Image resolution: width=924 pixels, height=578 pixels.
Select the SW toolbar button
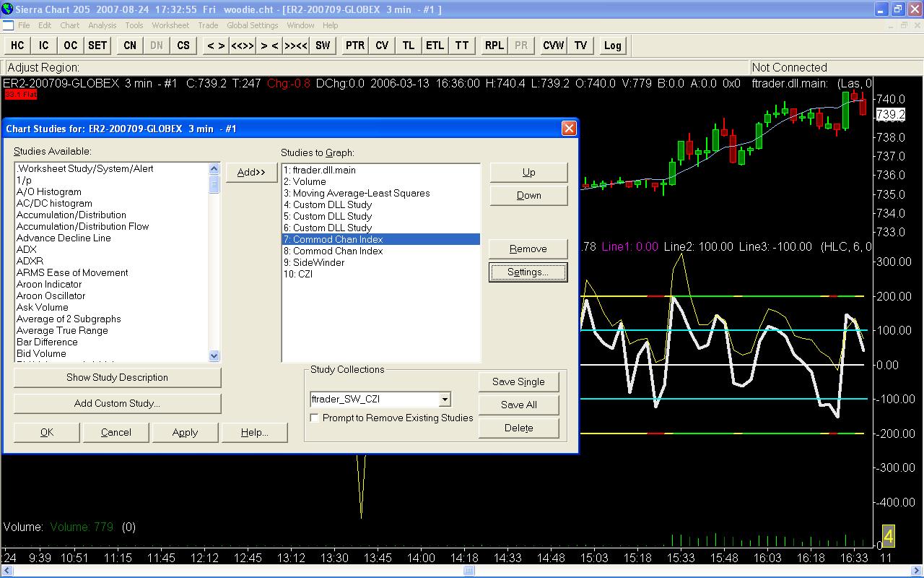point(323,46)
